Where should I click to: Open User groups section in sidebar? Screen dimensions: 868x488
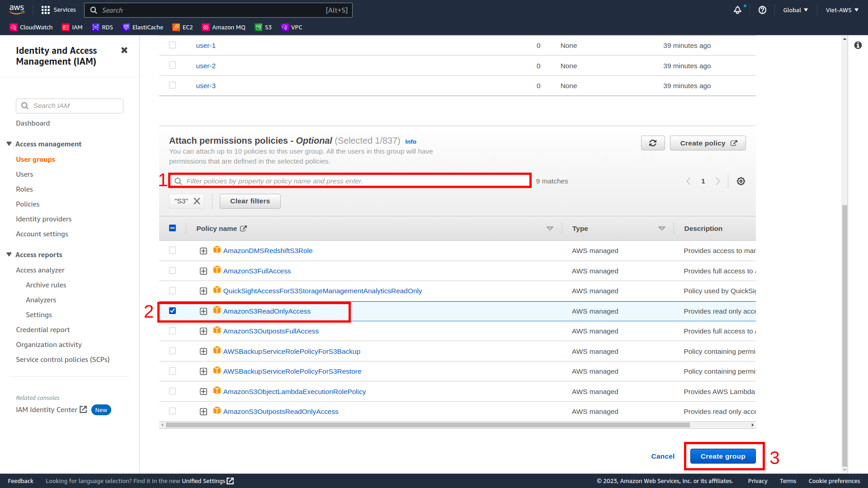point(35,159)
